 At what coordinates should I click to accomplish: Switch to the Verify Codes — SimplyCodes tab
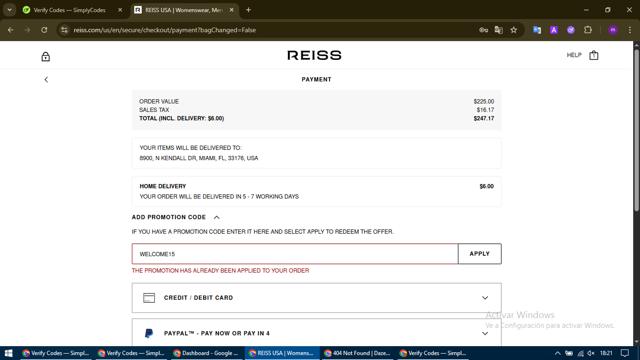pos(73,10)
